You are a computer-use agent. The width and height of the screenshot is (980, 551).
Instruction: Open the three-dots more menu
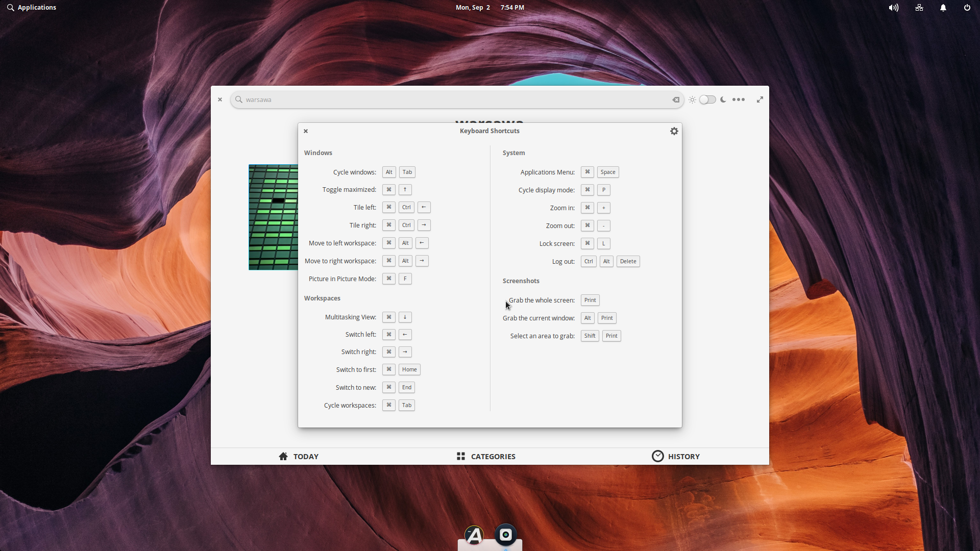[x=739, y=100]
